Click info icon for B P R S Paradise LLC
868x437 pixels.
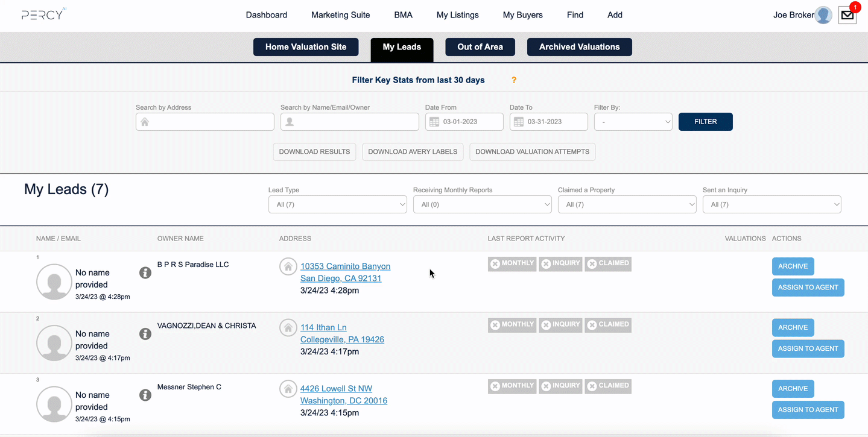145,272
